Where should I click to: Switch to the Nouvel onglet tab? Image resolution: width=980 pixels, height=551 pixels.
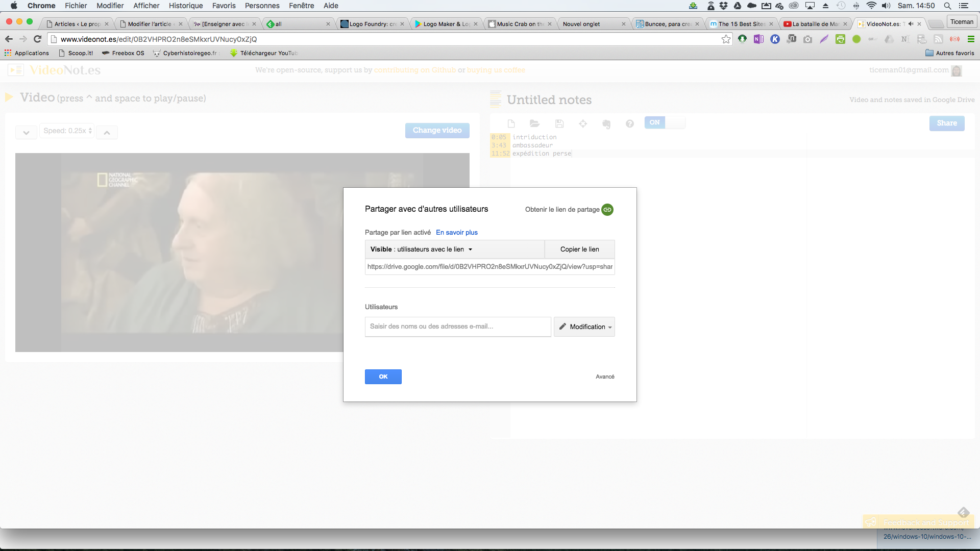pos(582,24)
